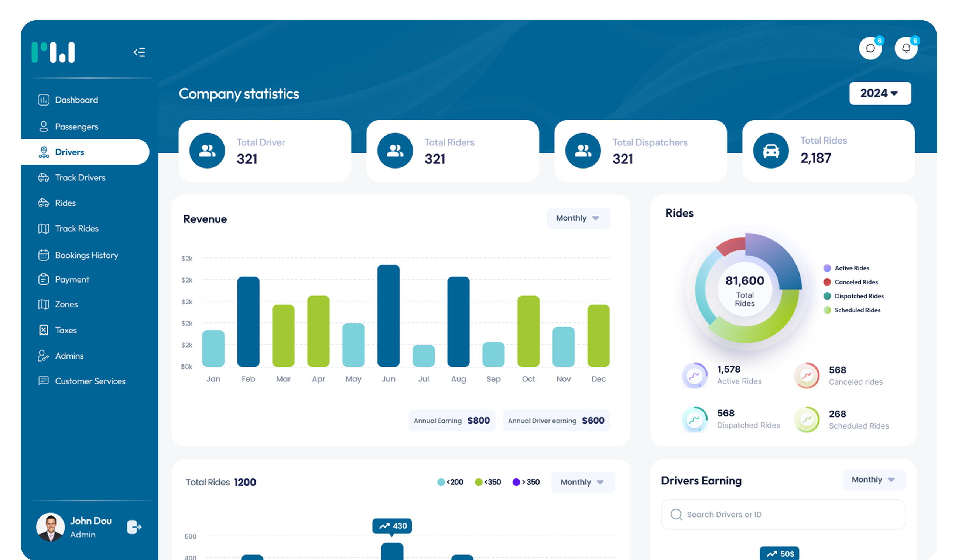Click the Annual Earning $800 badge
The width and height of the screenshot is (955, 560).
pos(451,420)
